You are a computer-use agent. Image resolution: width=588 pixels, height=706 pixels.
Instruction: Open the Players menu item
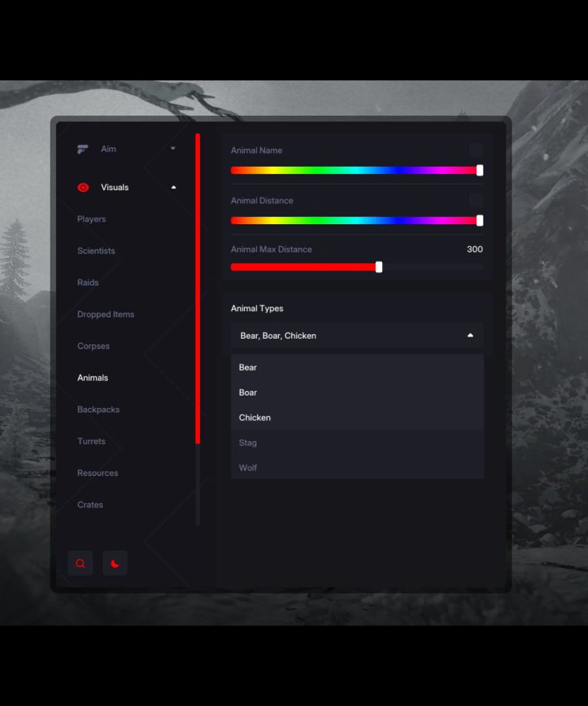[91, 219]
